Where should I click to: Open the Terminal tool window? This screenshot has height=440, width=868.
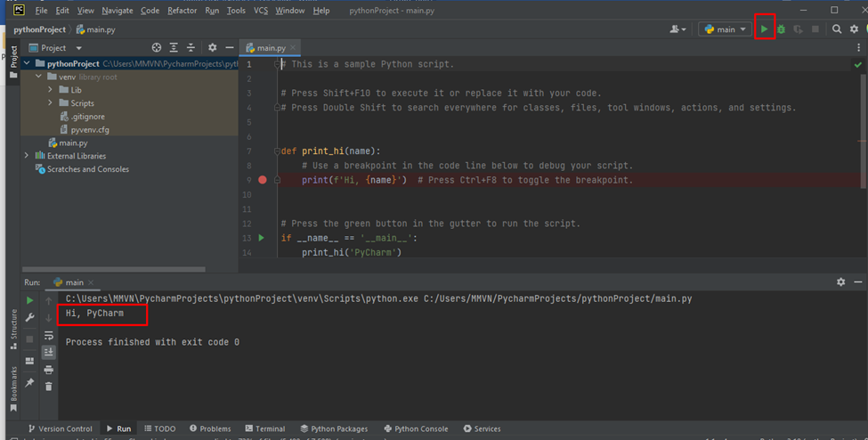pos(265,428)
